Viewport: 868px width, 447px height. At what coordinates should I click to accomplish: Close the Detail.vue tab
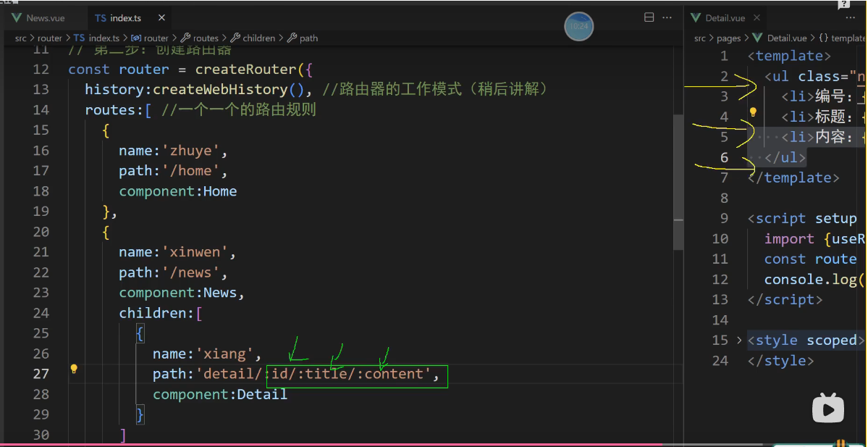click(757, 17)
